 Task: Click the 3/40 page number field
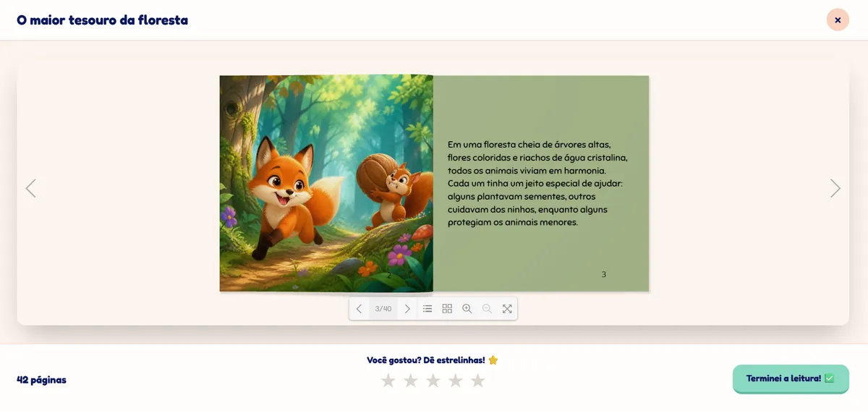coord(383,309)
